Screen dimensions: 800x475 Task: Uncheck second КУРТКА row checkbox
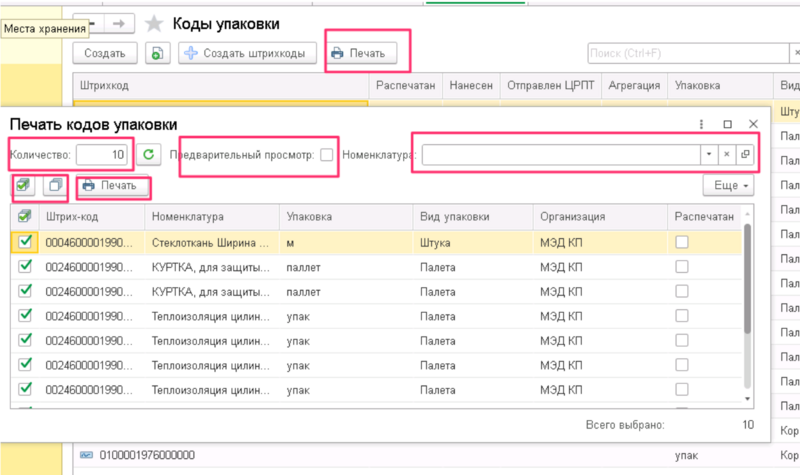pos(24,291)
